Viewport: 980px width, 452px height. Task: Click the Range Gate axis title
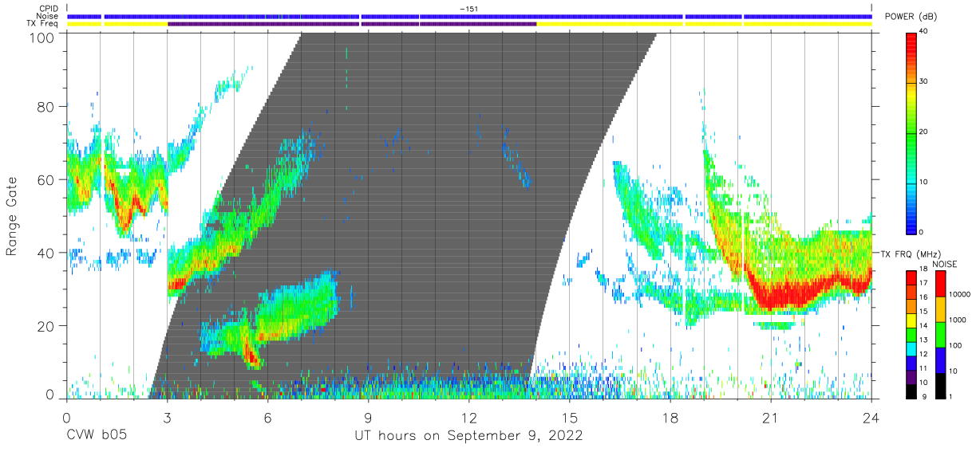12,217
